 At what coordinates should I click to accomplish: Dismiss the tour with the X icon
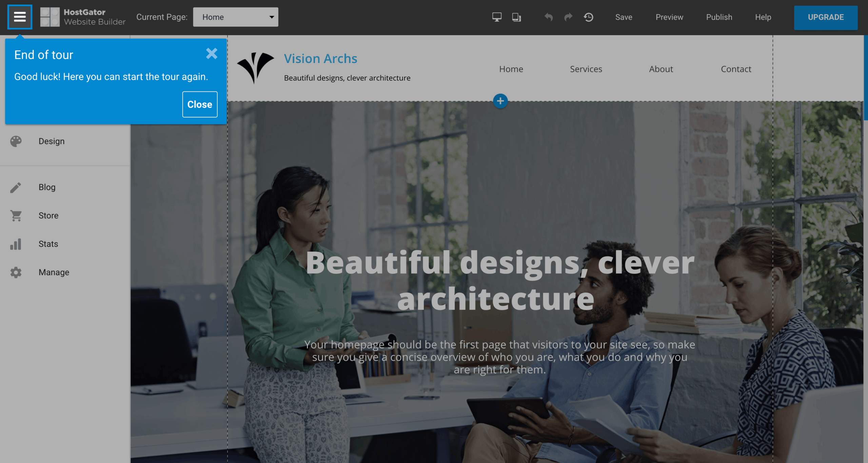tap(212, 54)
